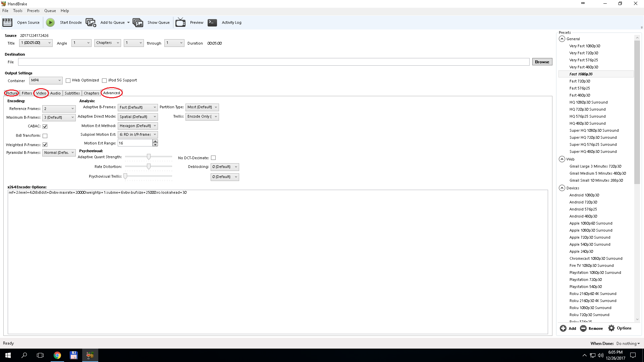Uncheck the CABAC encoding option
The image size is (644, 362).
tap(45, 126)
